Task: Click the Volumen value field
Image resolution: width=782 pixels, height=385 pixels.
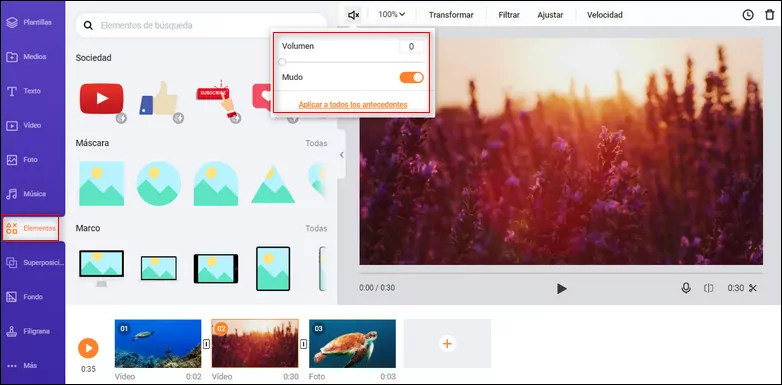Action: [x=411, y=46]
